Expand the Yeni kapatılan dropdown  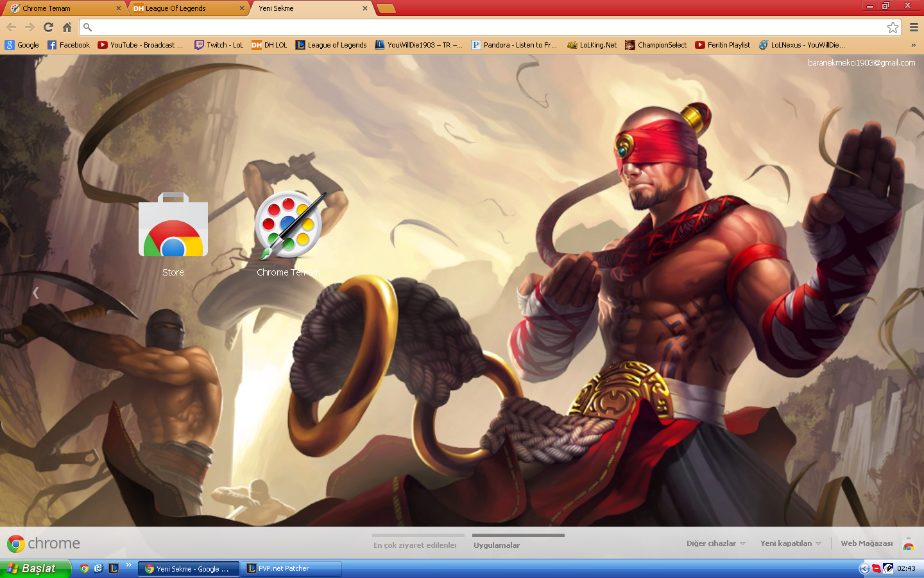(x=791, y=543)
